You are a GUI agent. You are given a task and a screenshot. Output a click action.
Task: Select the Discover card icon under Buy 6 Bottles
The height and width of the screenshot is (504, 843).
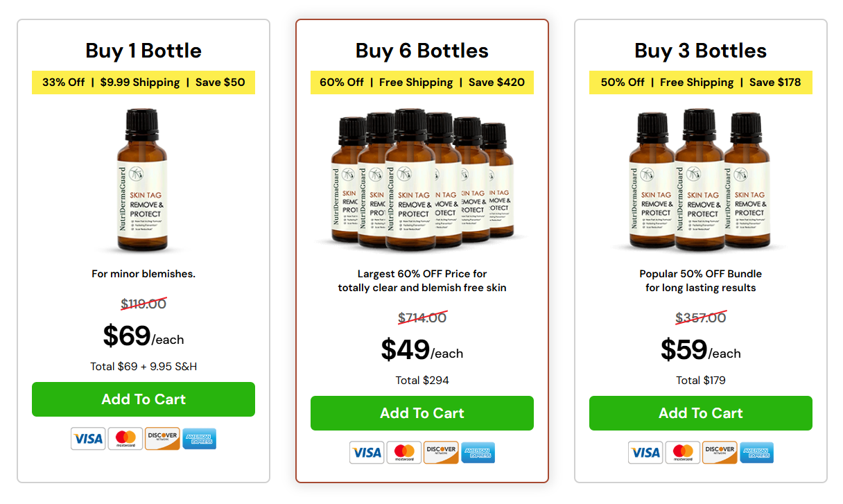441,452
